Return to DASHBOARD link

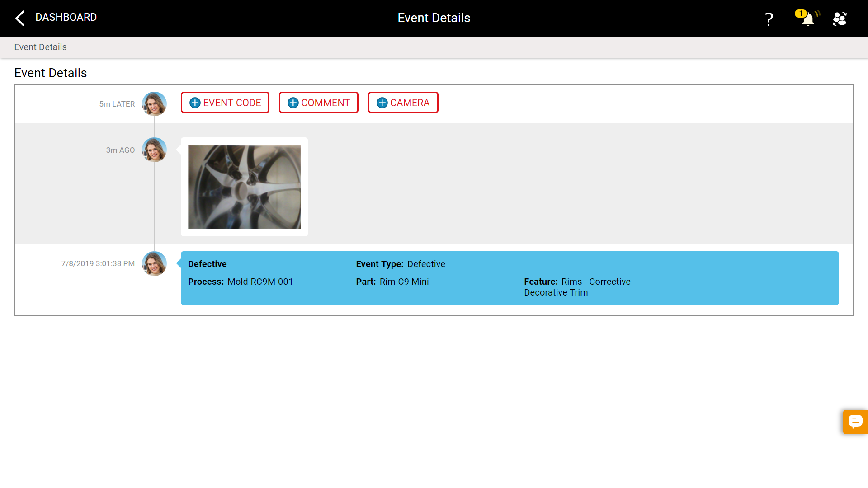(x=66, y=17)
